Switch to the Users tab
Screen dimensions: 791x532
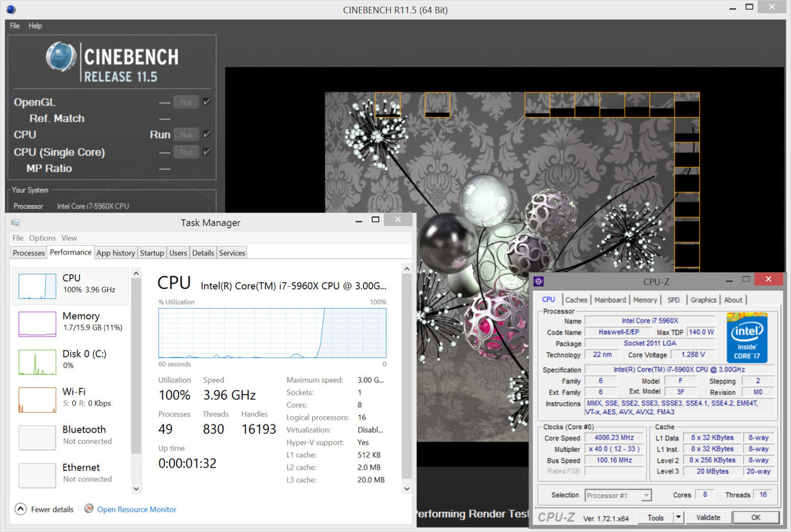pyautogui.click(x=178, y=253)
